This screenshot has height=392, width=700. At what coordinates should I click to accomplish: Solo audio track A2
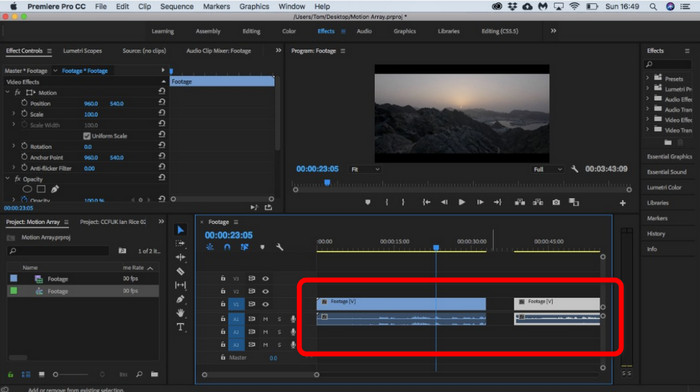click(279, 332)
